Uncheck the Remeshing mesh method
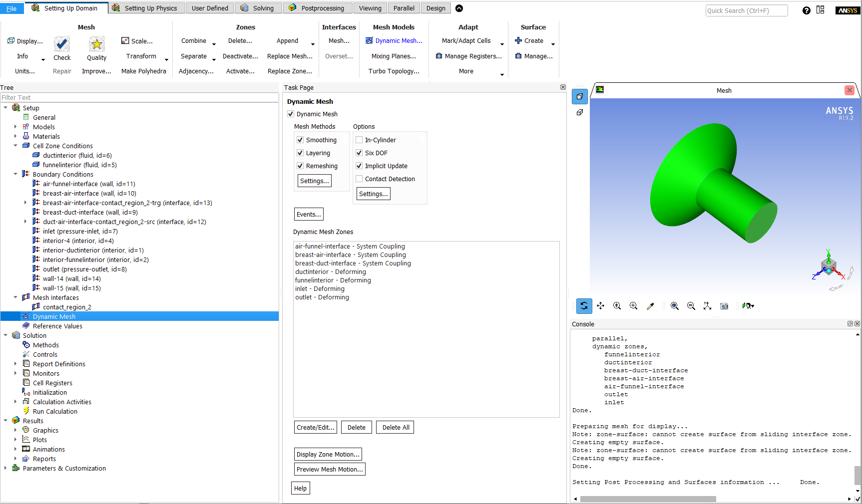This screenshot has width=862, height=504. click(300, 166)
